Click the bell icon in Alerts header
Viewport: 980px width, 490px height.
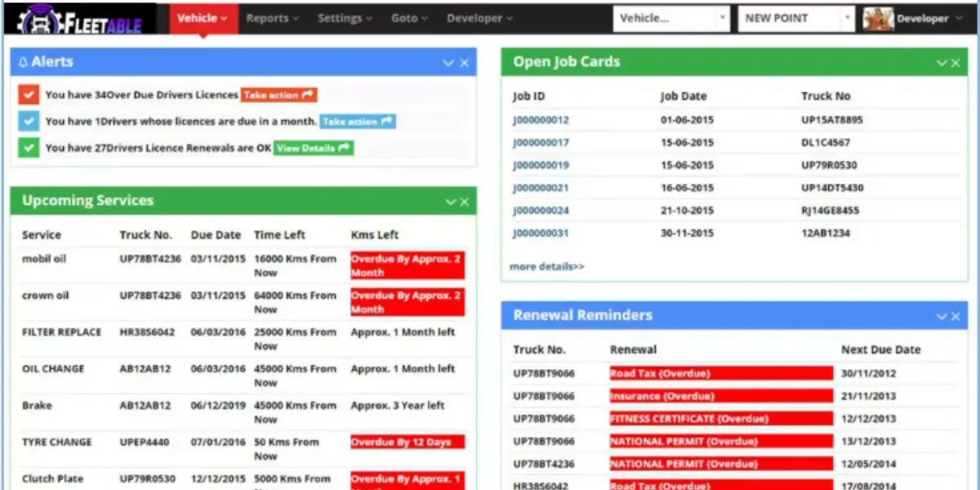[x=23, y=62]
